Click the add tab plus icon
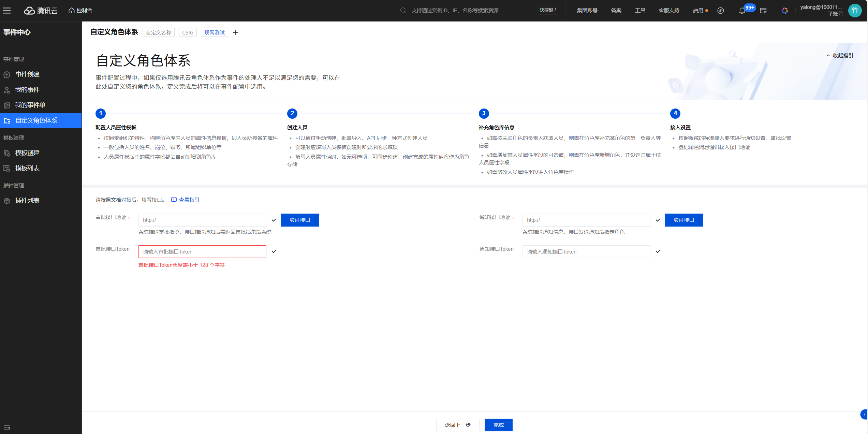 coord(236,32)
